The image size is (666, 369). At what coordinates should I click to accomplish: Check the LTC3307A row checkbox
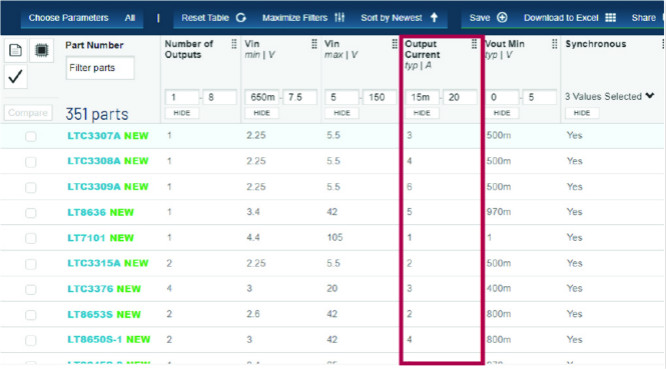click(31, 136)
